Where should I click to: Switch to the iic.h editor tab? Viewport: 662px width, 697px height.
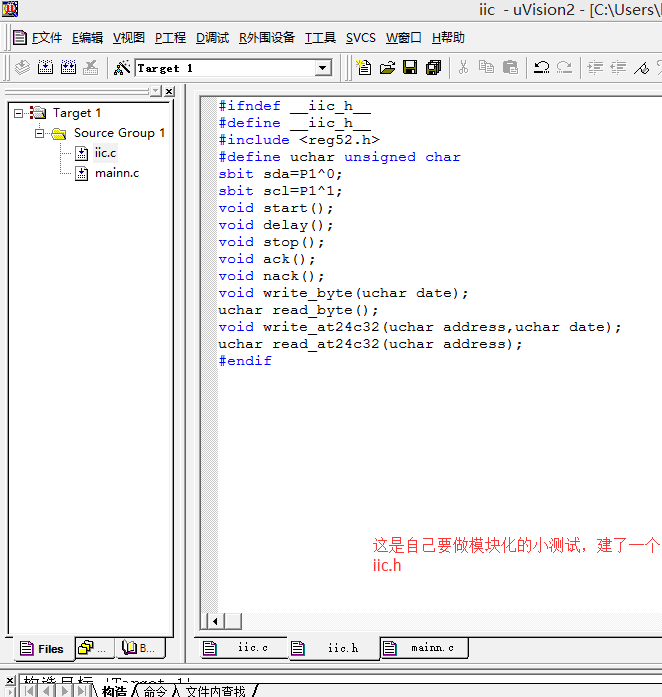click(x=334, y=649)
